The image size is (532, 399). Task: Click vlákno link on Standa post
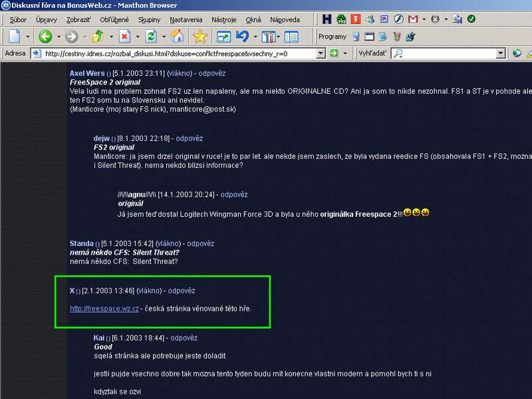tap(168, 243)
